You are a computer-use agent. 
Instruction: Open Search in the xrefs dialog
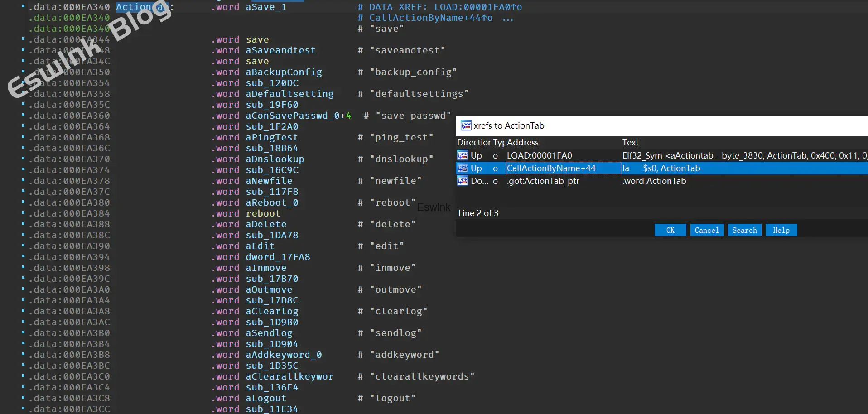744,230
